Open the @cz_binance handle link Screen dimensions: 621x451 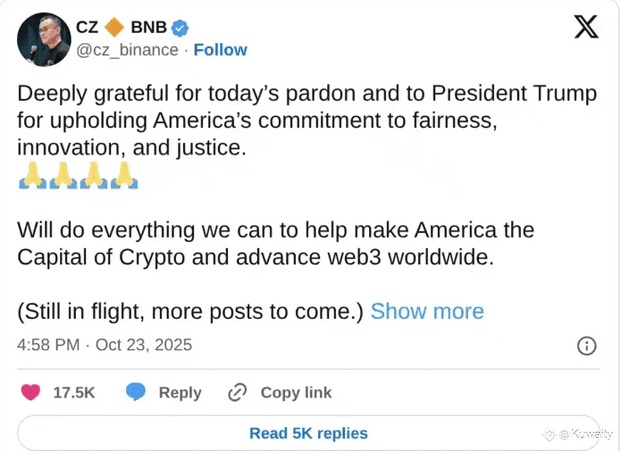point(128,50)
